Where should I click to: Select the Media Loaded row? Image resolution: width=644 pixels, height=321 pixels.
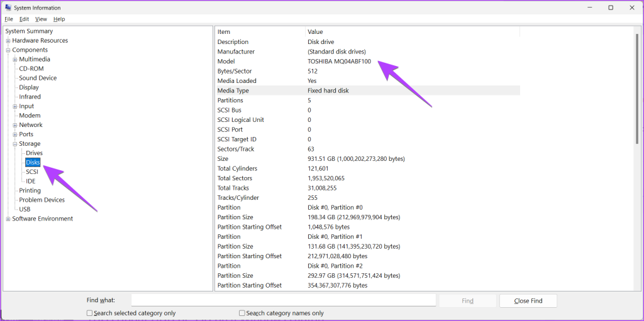[367, 81]
